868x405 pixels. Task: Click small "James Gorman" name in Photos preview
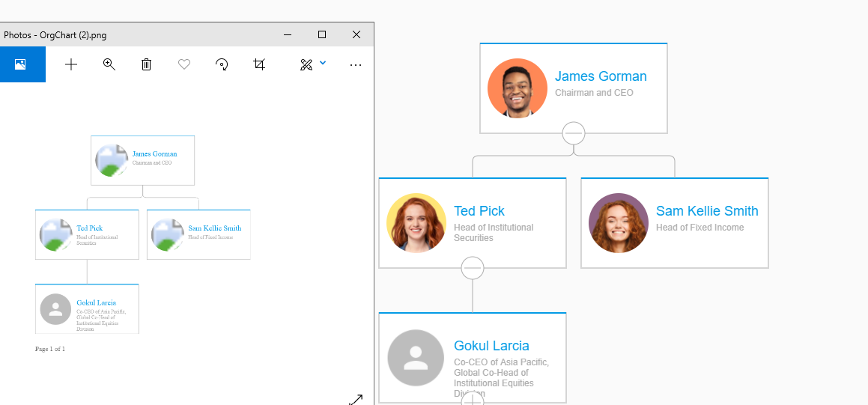[x=154, y=153]
